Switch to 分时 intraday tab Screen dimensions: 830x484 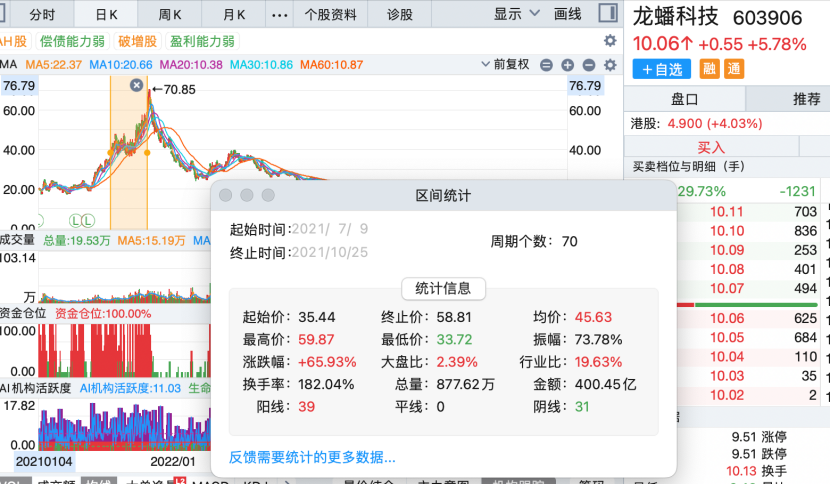pos(42,14)
